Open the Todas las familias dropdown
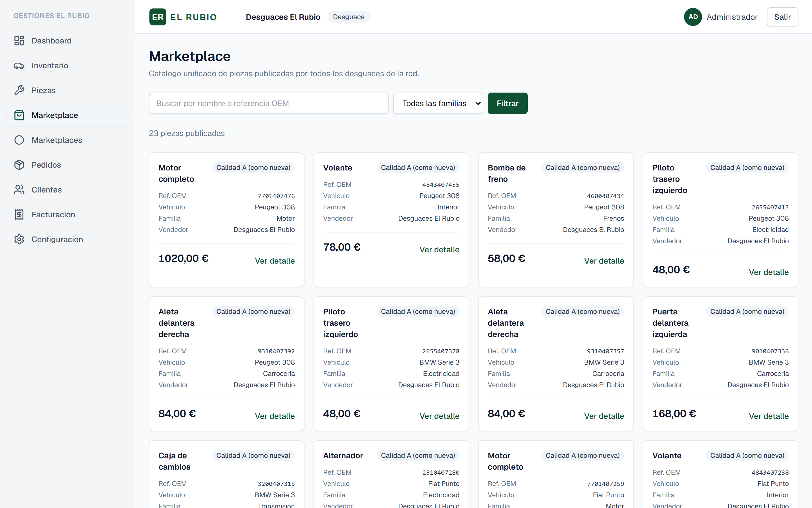The width and height of the screenshot is (812, 508). click(x=438, y=104)
